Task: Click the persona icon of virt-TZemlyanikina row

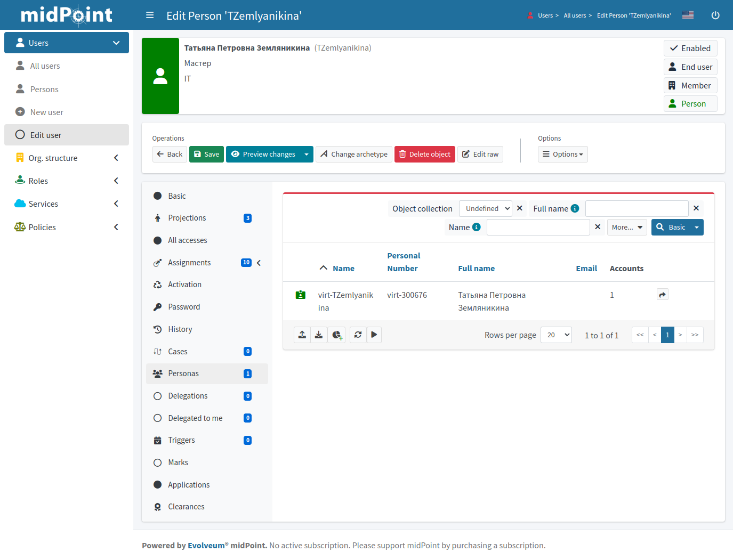Action: (301, 295)
